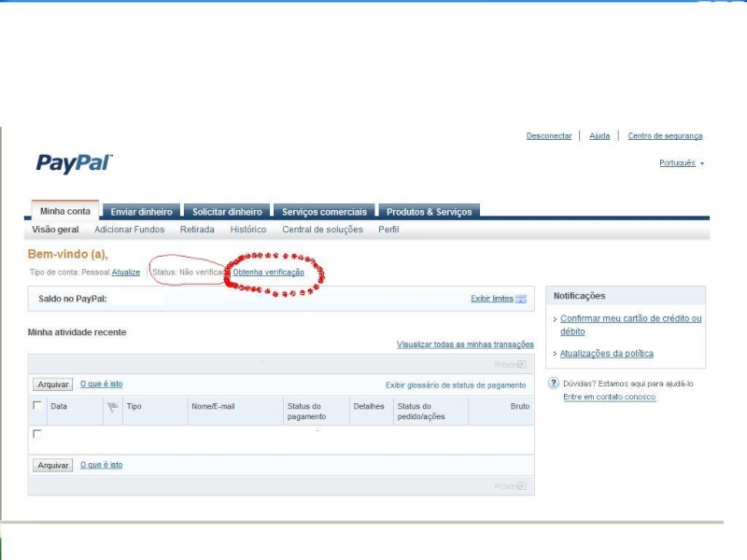Click the upper Arquivar button
Image resolution: width=747 pixels, height=560 pixels.
(53, 385)
